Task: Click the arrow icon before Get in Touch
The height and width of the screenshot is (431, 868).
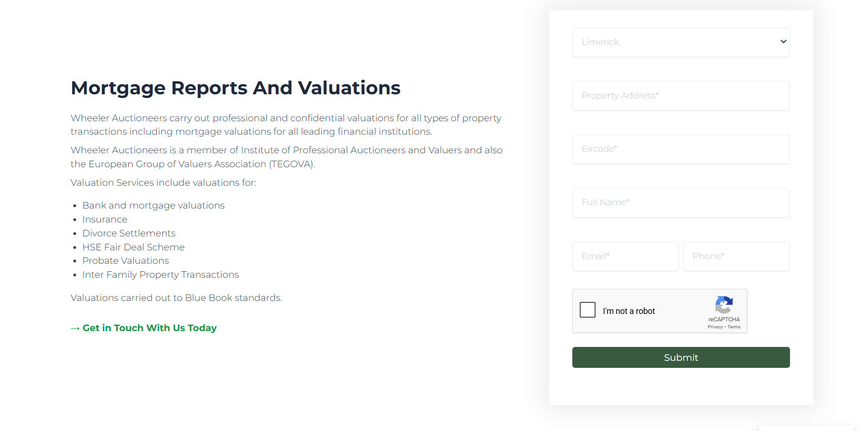Action: [75, 328]
